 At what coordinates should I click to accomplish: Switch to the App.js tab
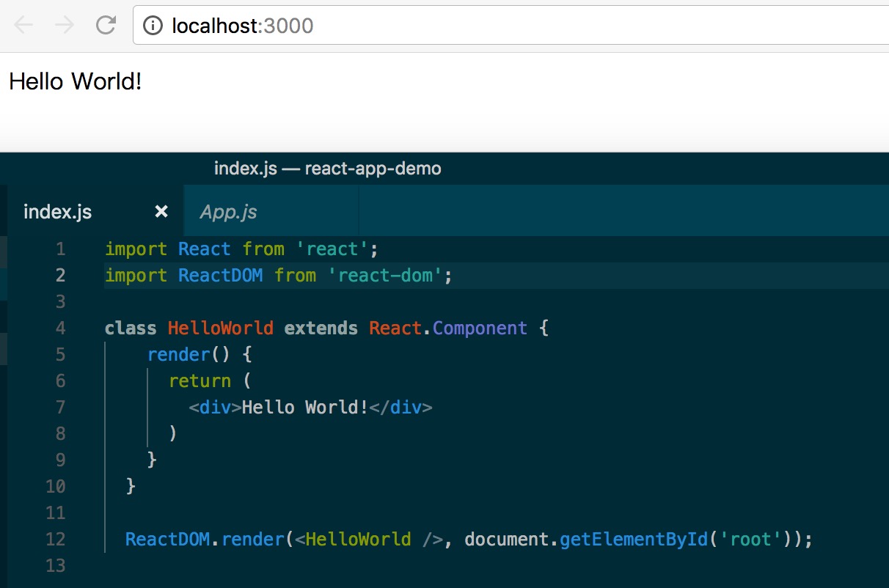pos(229,212)
